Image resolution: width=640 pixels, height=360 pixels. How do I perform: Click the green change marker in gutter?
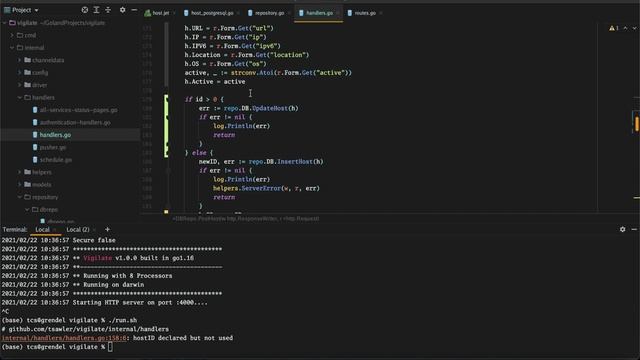pyautogui.click(x=166, y=126)
